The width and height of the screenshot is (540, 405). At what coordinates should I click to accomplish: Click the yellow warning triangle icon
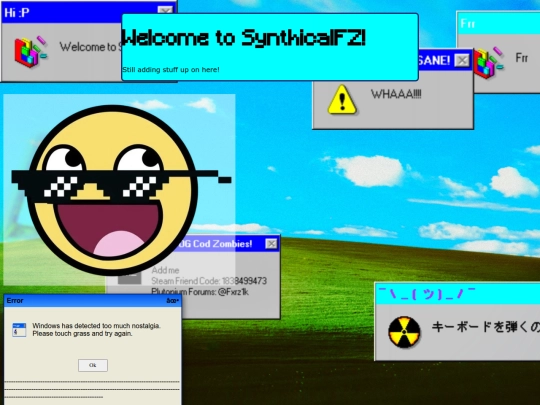[342, 100]
